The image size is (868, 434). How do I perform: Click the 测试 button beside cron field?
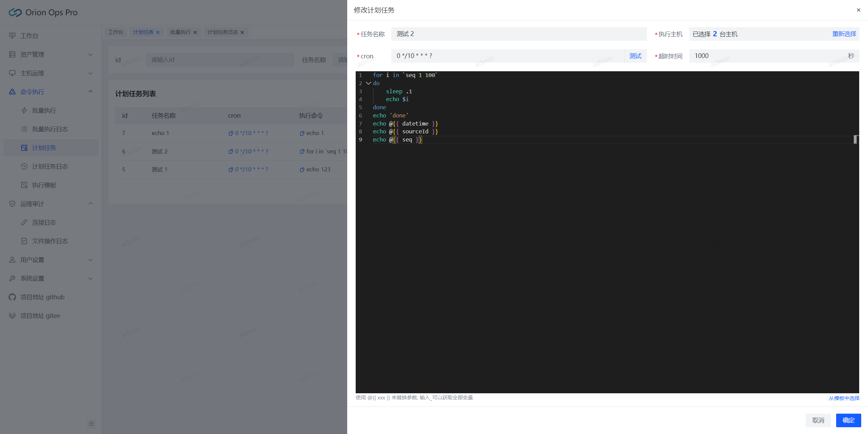(635, 56)
